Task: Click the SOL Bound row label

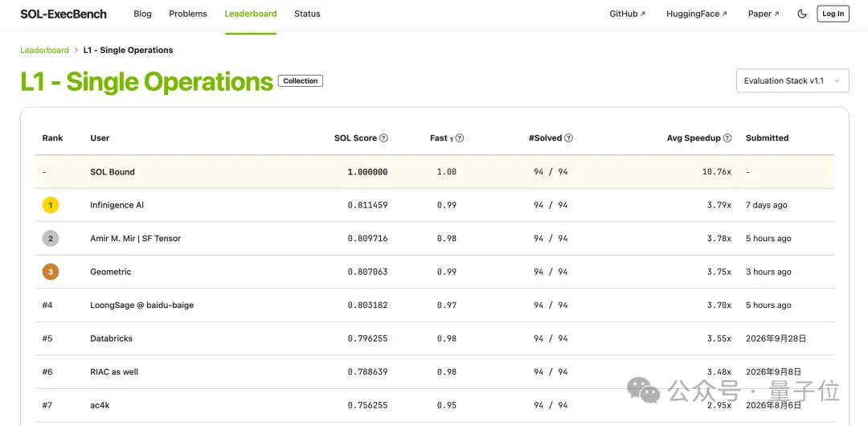Action: (113, 172)
